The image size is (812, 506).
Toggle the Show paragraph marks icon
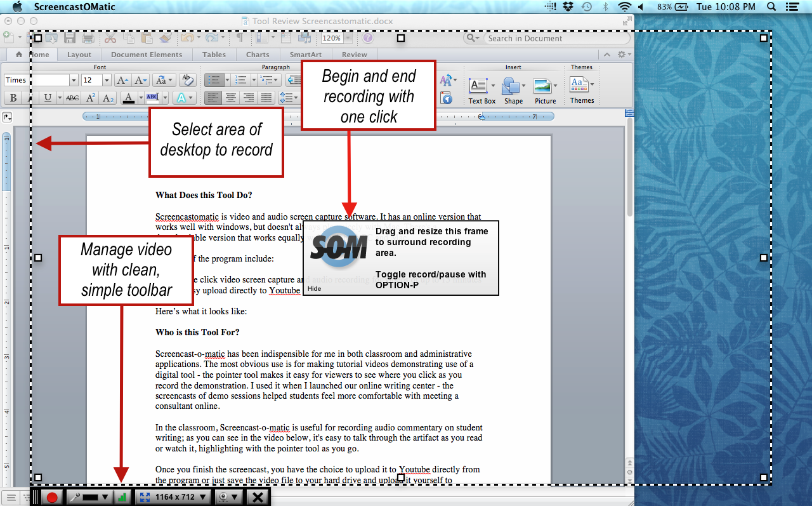coord(240,38)
